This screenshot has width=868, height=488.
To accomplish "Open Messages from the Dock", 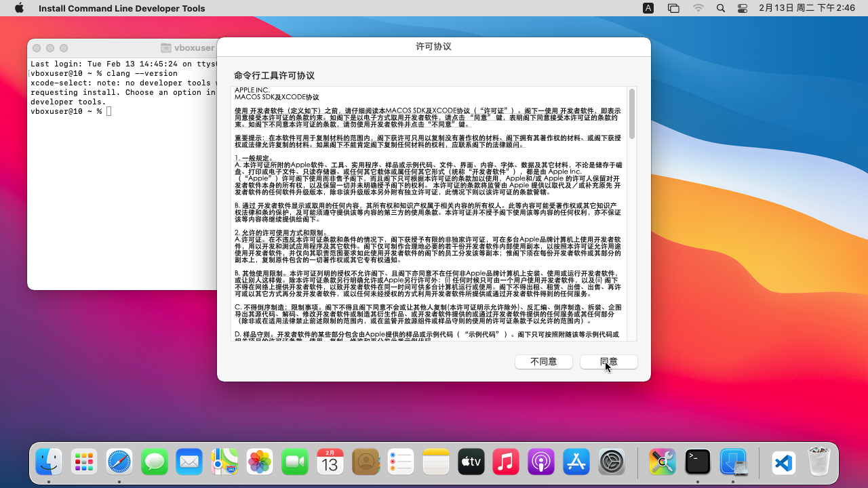I will pos(155,462).
